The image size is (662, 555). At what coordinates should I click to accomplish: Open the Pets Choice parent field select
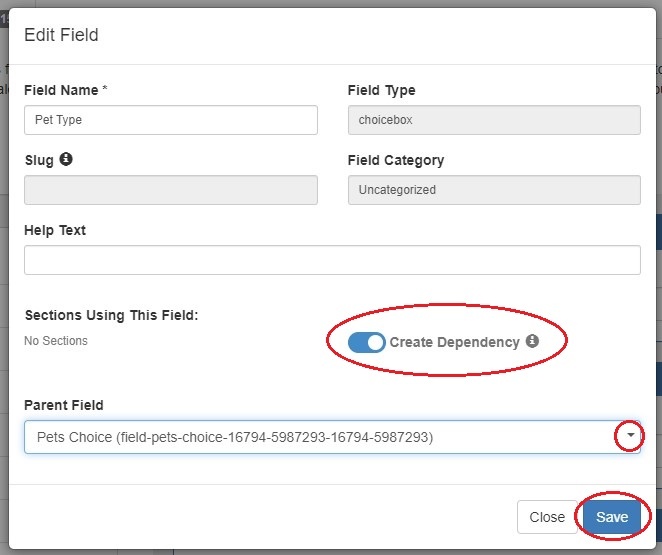pyautogui.click(x=320, y=437)
